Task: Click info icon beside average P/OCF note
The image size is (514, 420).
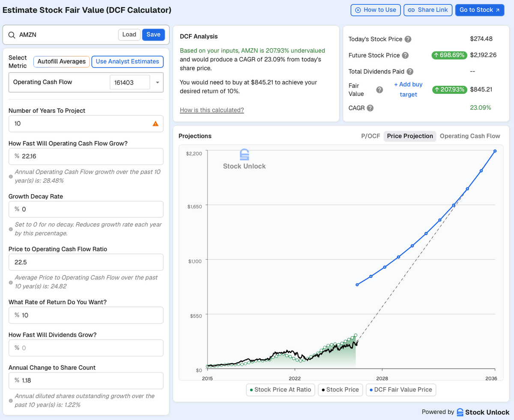Action: (x=11, y=282)
